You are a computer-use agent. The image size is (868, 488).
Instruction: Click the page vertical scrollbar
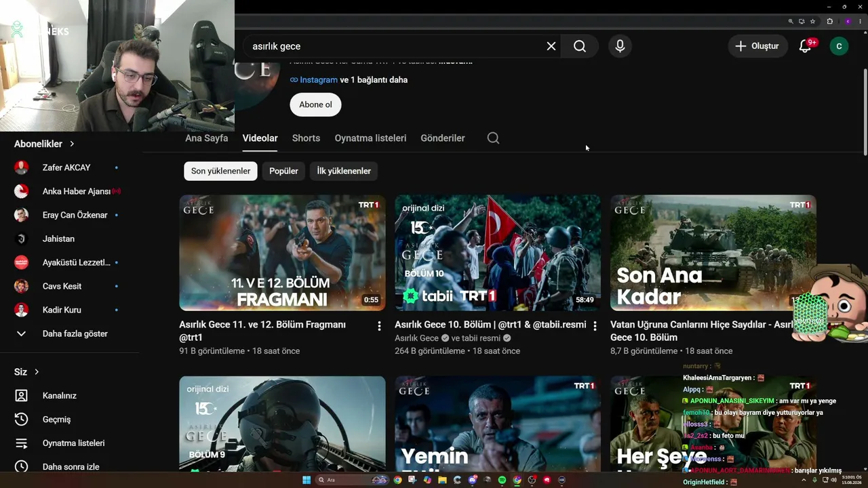point(865,112)
